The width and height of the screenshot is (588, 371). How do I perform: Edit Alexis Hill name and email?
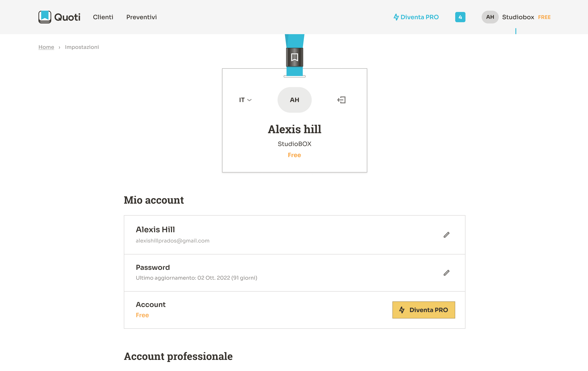point(446,235)
